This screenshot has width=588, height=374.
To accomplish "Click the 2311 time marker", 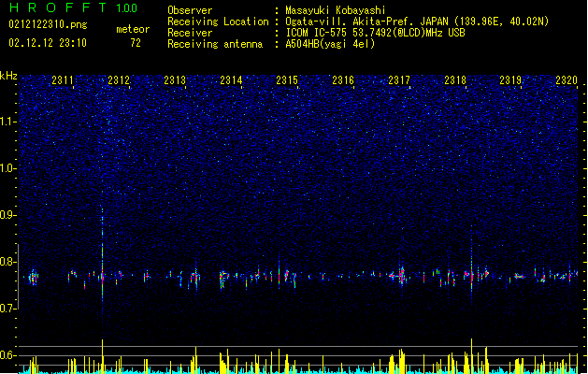I will tap(63, 79).
